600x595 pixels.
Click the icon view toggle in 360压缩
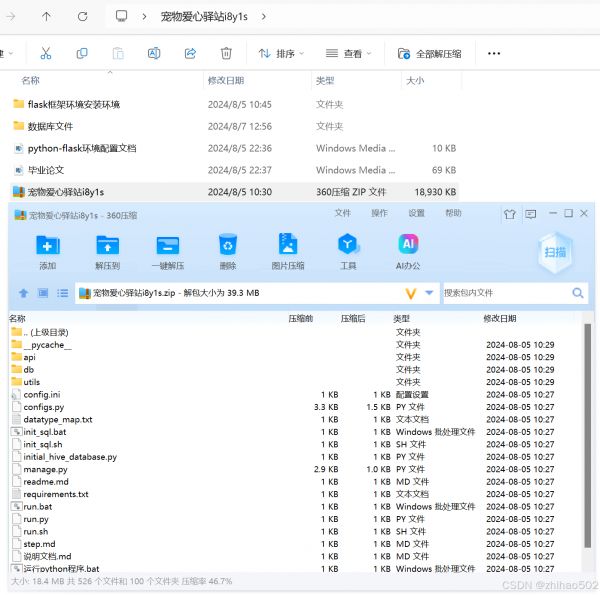pos(43,293)
